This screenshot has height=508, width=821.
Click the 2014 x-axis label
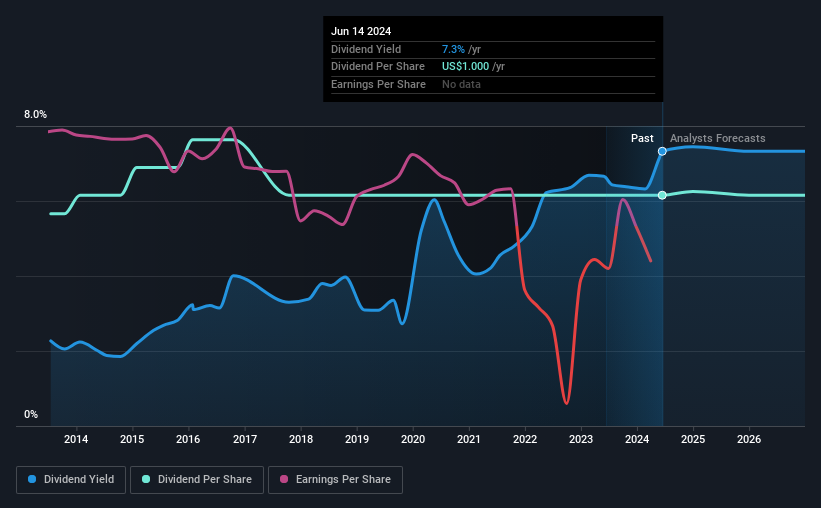[x=76, y=439]
